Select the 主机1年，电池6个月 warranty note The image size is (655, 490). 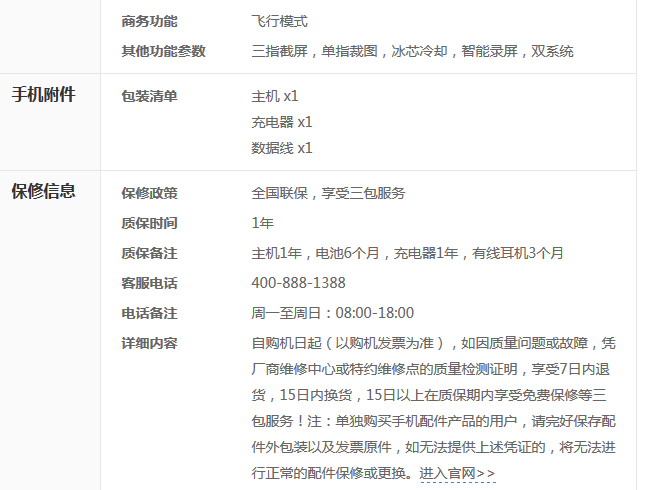point(315,253)
